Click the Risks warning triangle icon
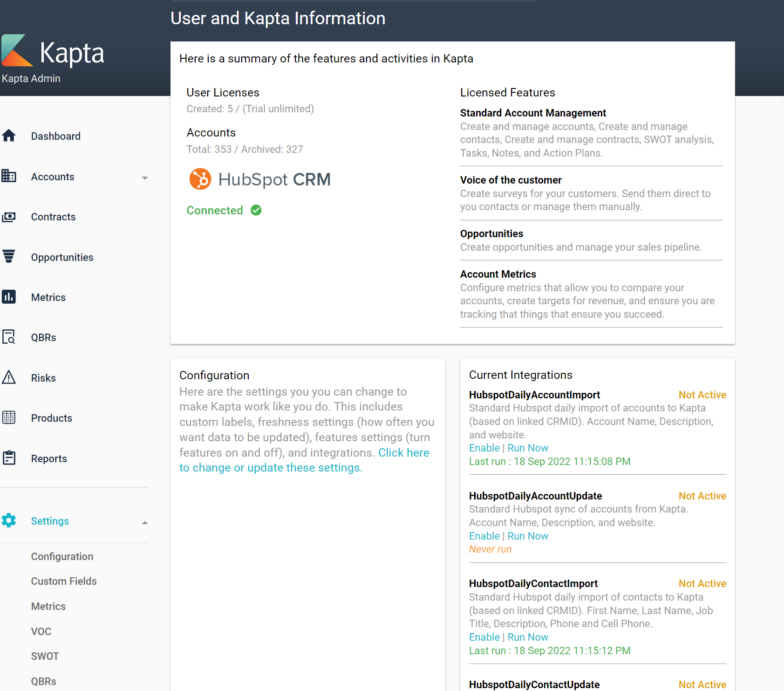Image resolution: width=784 pixels, height=691 pixels. coord(9,377)
